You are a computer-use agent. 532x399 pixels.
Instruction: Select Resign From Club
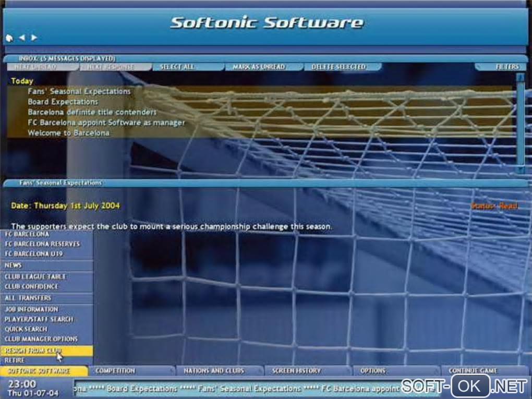tap(46, 350)
